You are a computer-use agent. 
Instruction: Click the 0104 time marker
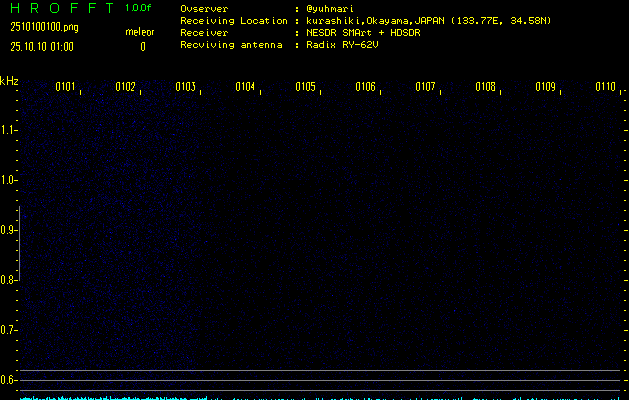coord(245,87)
